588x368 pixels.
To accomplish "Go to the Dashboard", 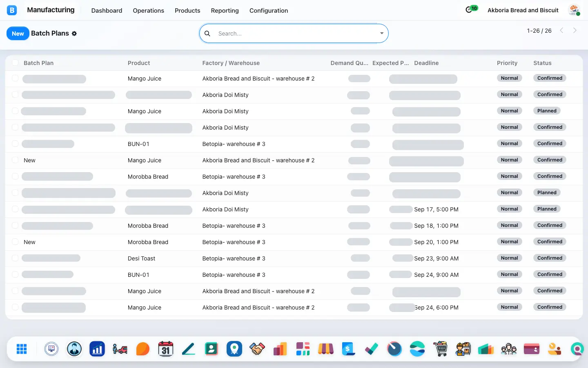I will pos(107,11).
